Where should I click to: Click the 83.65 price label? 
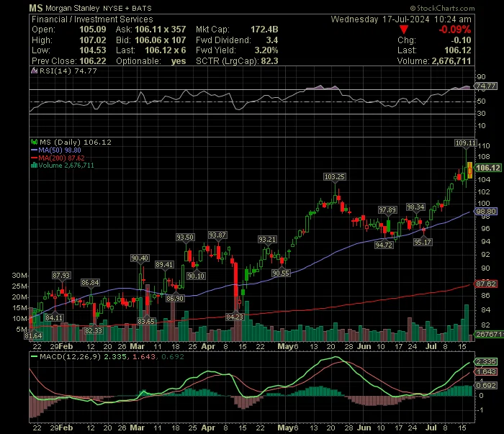pyautogui.click(x=146, y=321)
